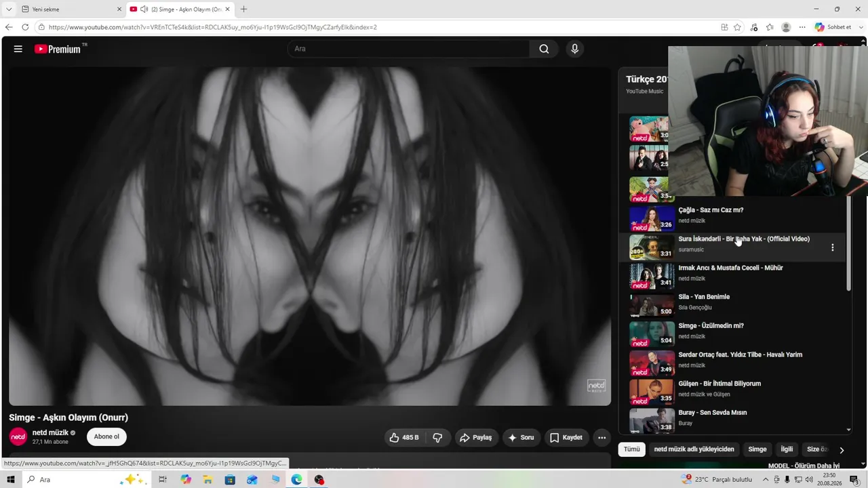Close the Simge - Aşkın Olayım tab
Image resolution: width=868 pixels, height=488 pixels.
227,9
